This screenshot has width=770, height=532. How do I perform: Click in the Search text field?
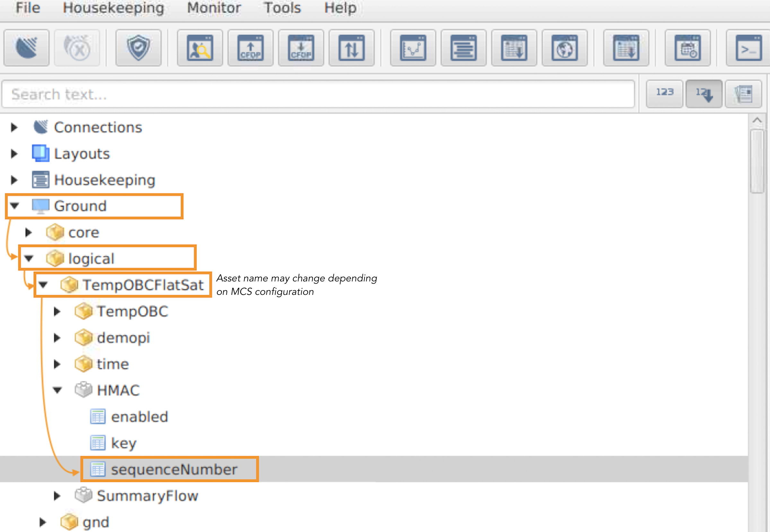pos(317,94)
